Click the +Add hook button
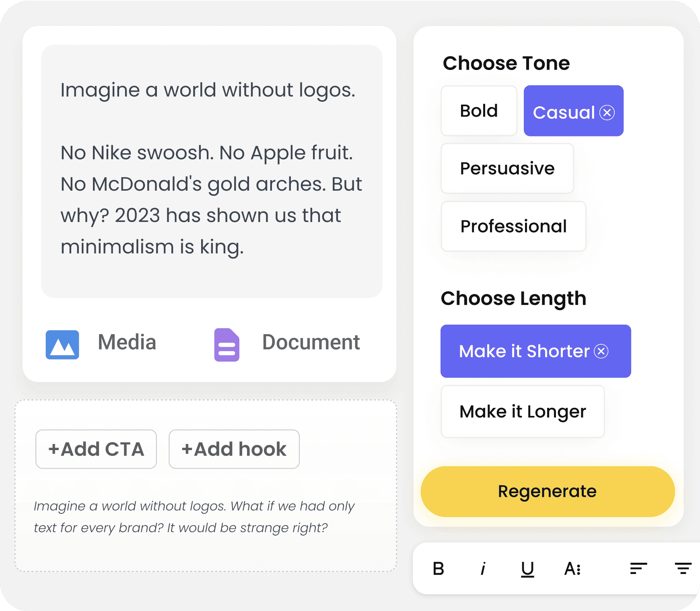 [234, 449]
